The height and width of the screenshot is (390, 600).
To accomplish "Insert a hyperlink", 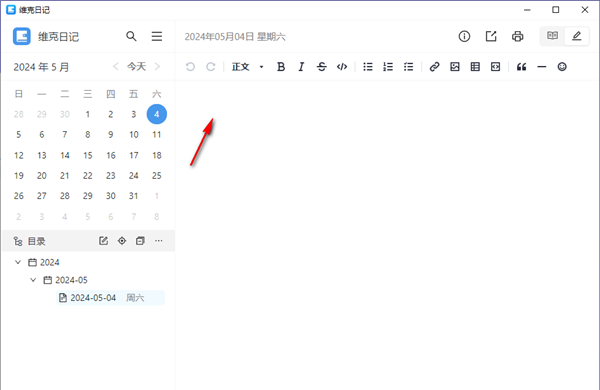I will (x=434, y=67).
